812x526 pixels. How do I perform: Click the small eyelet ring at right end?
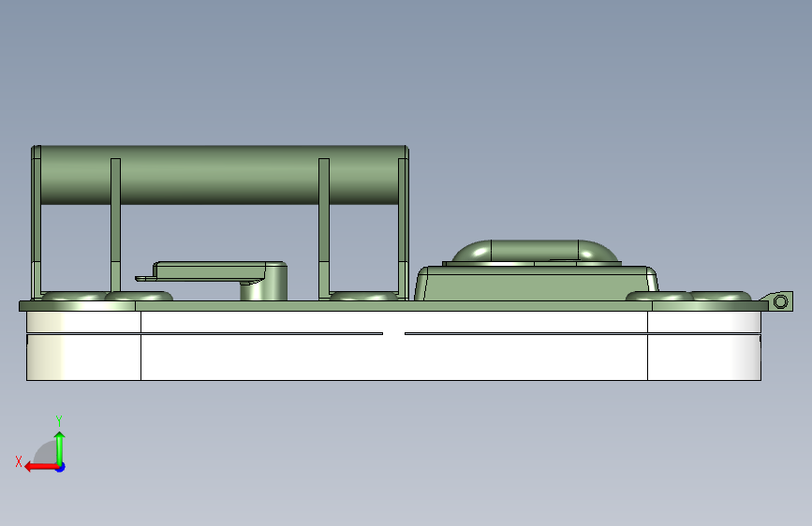pos(780,301)
